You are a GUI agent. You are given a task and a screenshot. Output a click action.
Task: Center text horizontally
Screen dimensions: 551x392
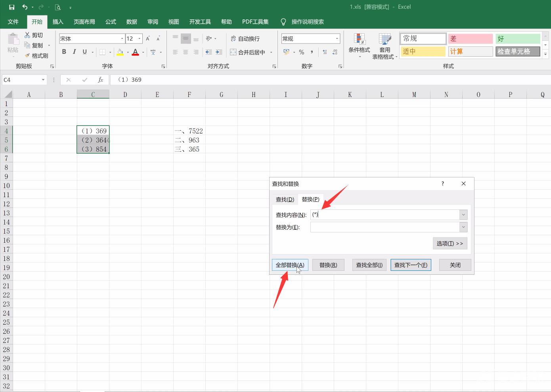[186, 52]
